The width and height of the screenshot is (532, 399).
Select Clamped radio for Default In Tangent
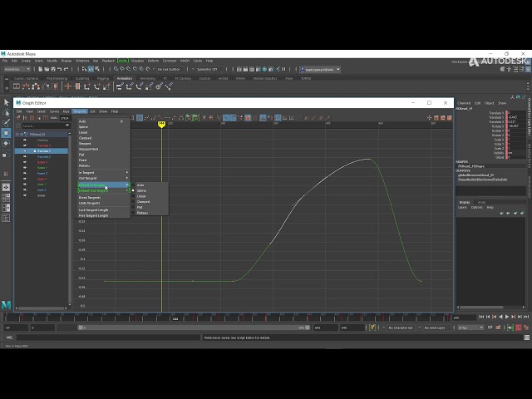point(133,201)
